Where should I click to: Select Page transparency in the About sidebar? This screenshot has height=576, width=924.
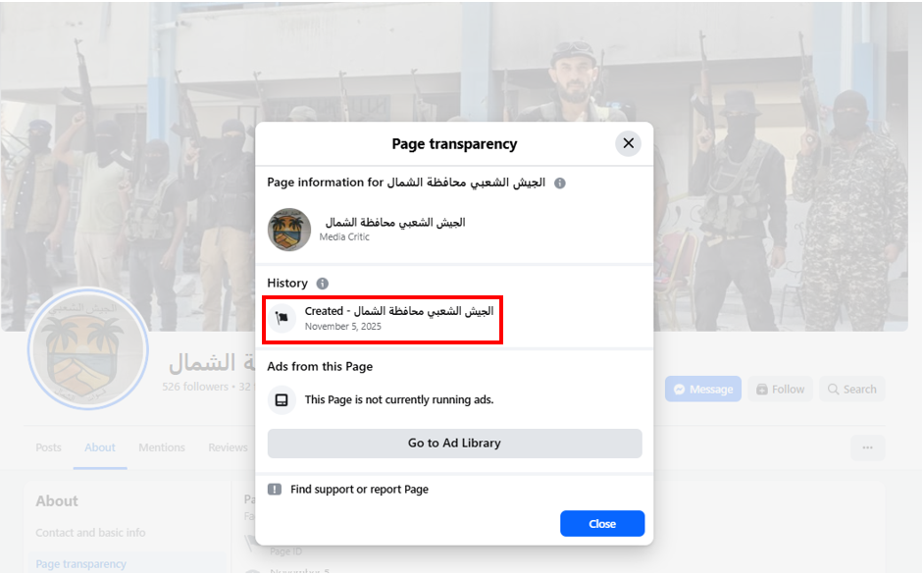pos(80,564)
